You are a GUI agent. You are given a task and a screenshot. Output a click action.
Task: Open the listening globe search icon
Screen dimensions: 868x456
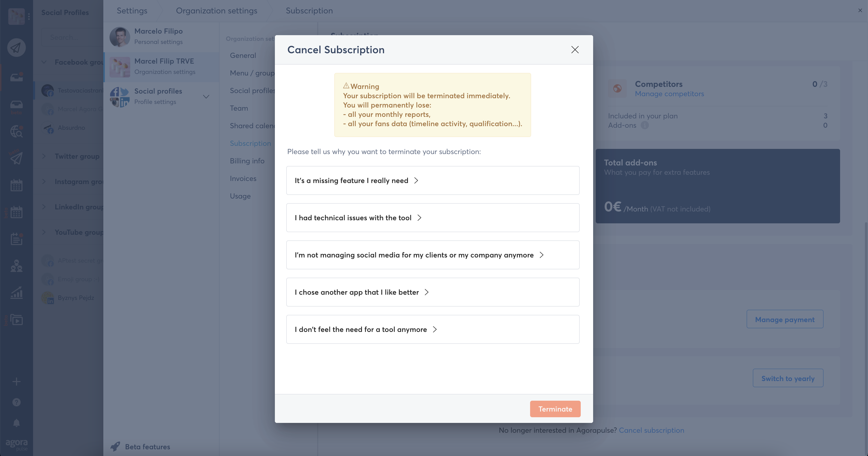[16, 131]
